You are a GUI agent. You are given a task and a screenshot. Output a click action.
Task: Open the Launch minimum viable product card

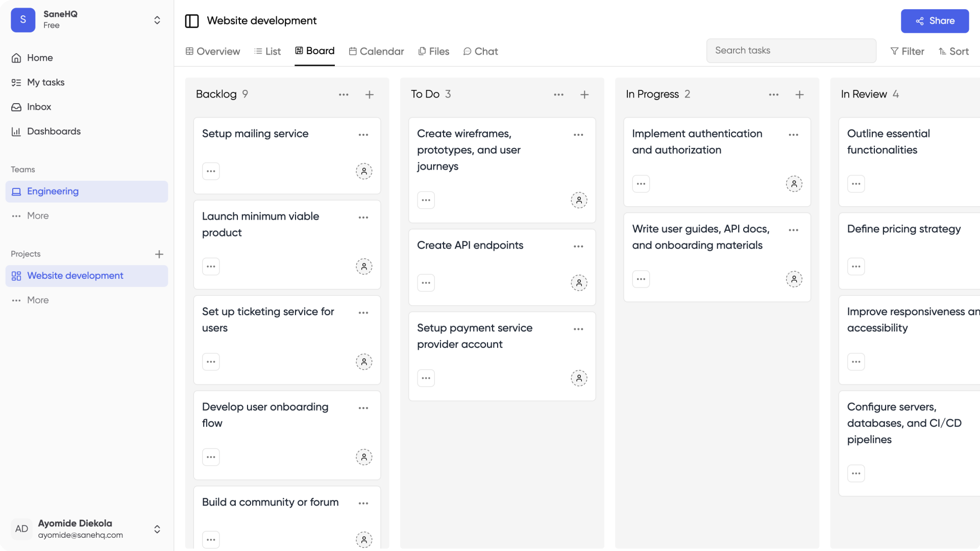tap(260, 224)
